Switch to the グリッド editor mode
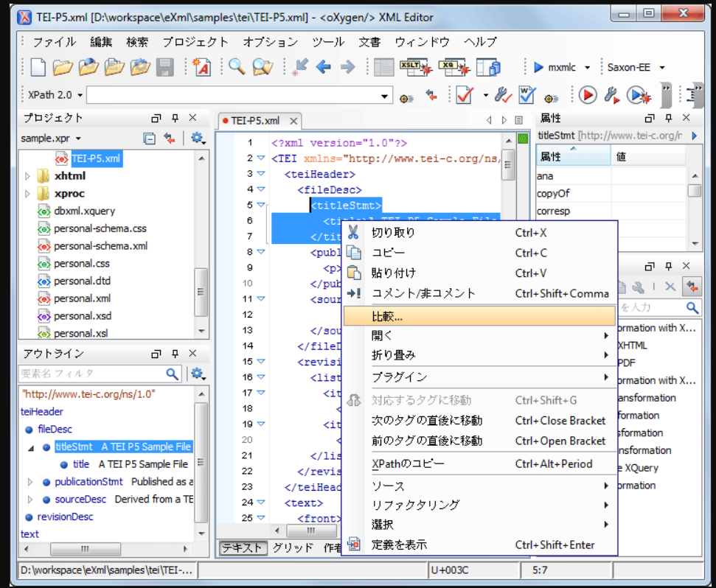The width and height of the screenshot is (716, 588). [x=293, y=547]
